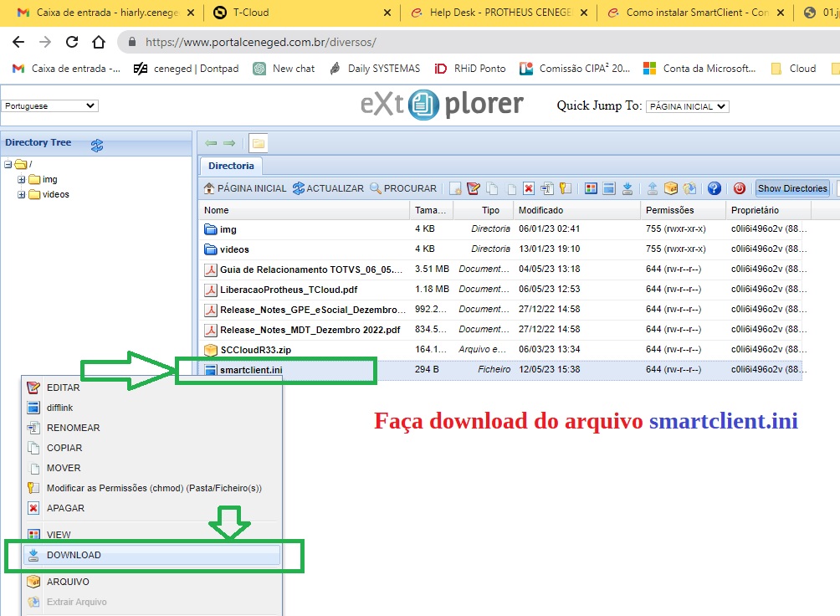Click the red X Delete toolbar icon

click(529, 188)
